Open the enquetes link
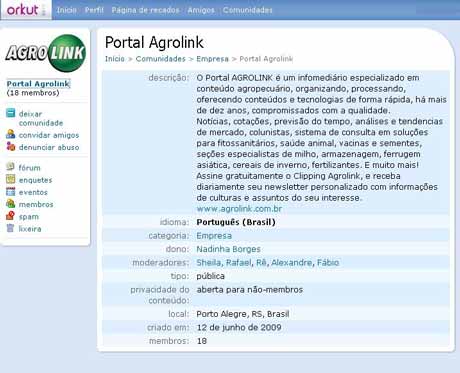This screenshot has height=373, width=460. (x=36, y=180)
